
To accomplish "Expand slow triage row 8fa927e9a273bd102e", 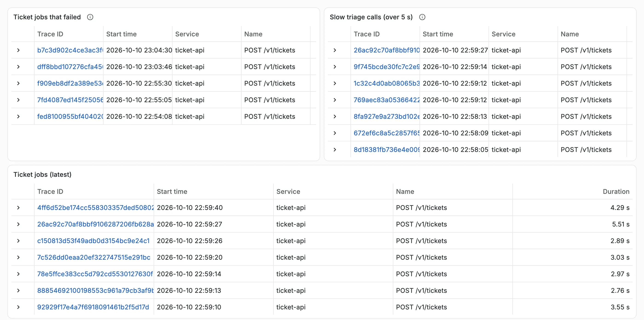I will [335, 116].
